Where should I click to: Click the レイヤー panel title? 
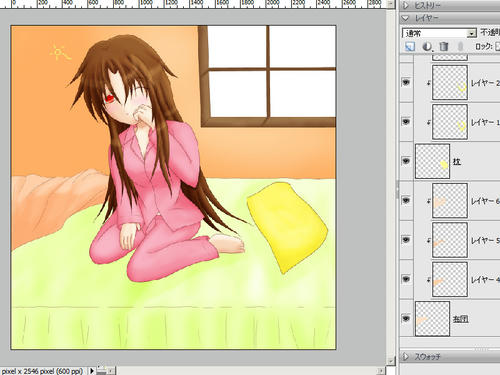427,18
